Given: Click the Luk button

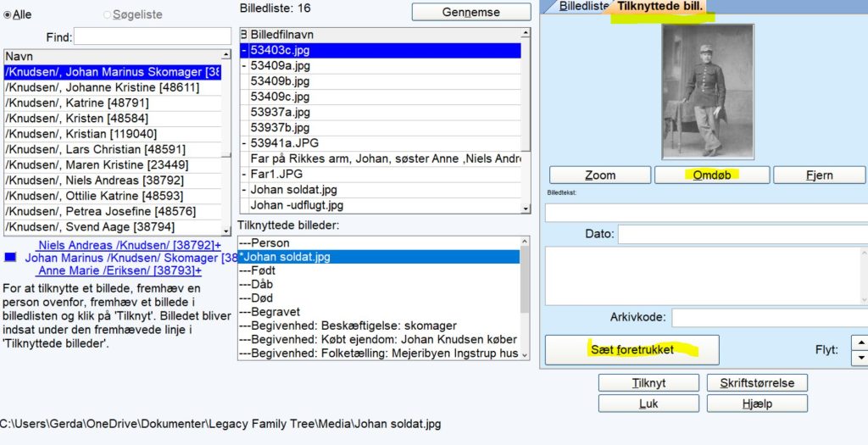Looking at the screenshot, I should [648, 403].
